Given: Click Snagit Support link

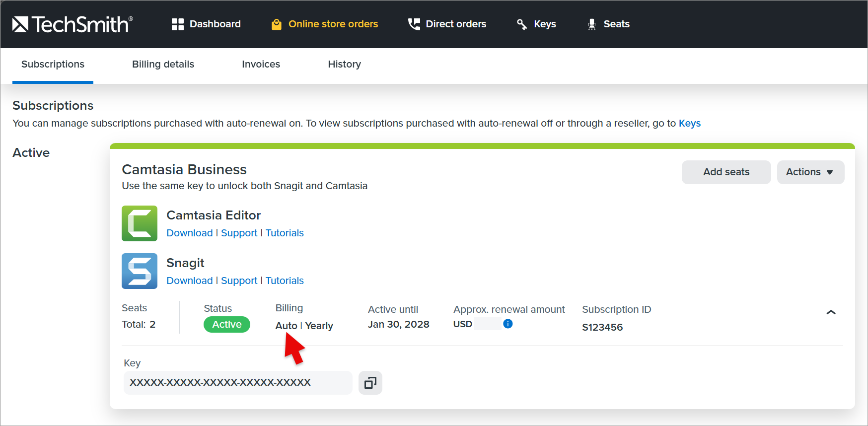Looking at the screenshot, I should tap(239, 281).
